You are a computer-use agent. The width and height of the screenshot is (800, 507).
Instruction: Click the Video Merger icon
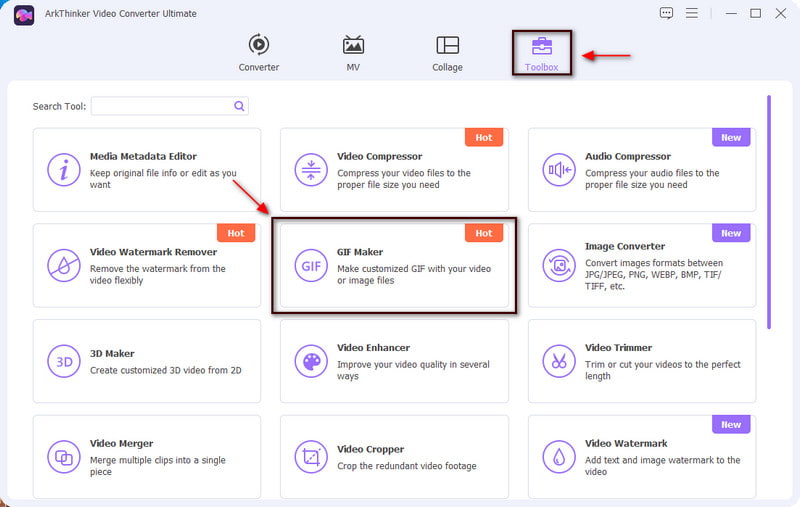[x=64, y=458]
